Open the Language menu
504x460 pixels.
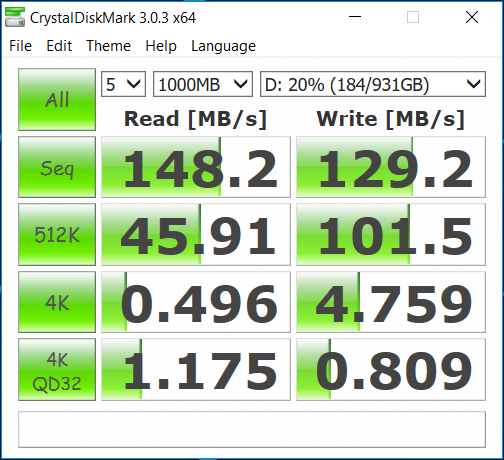tap(223, 46)
